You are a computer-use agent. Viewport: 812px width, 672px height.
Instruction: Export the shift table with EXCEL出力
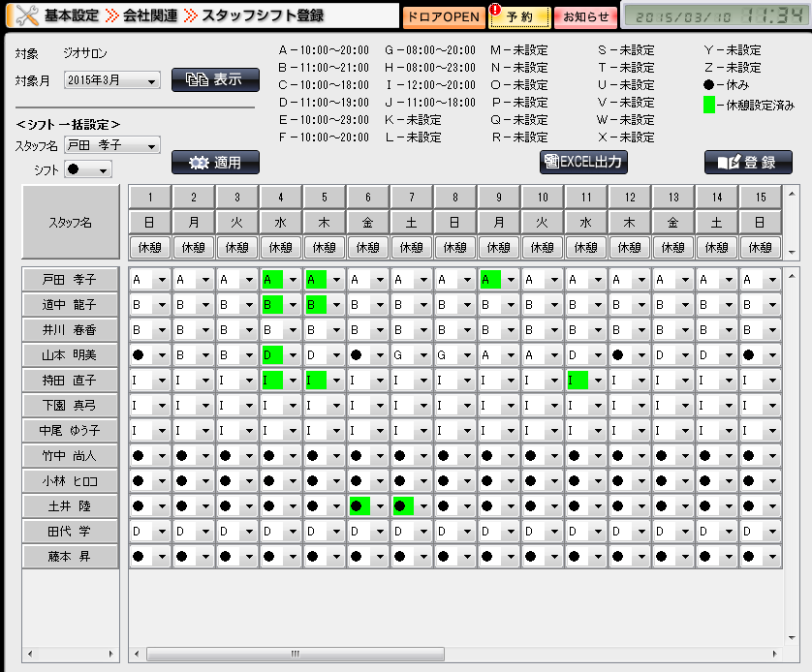[x=583, y=162]
